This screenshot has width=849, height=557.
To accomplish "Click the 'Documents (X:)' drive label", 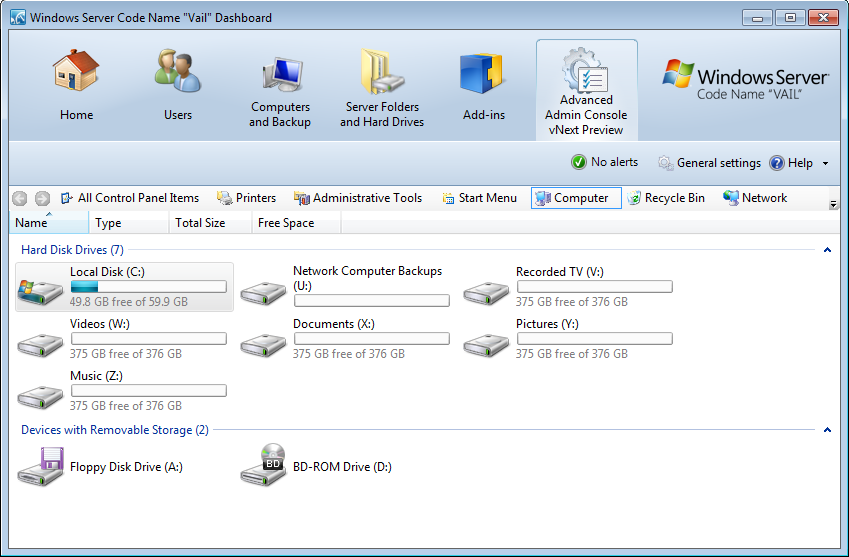I will tap(334, 324).
